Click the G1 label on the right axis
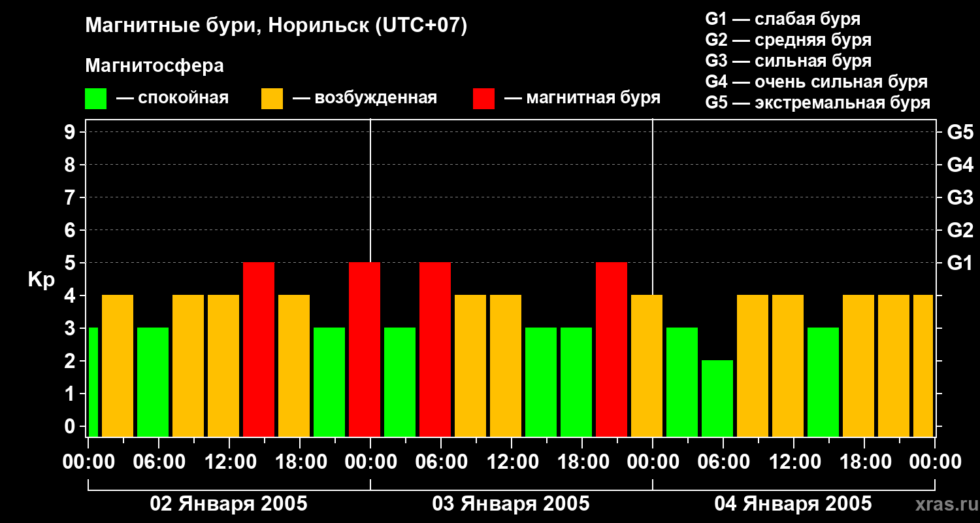The height and width of the screenshot is (523, 980). [x=960, y=263]
